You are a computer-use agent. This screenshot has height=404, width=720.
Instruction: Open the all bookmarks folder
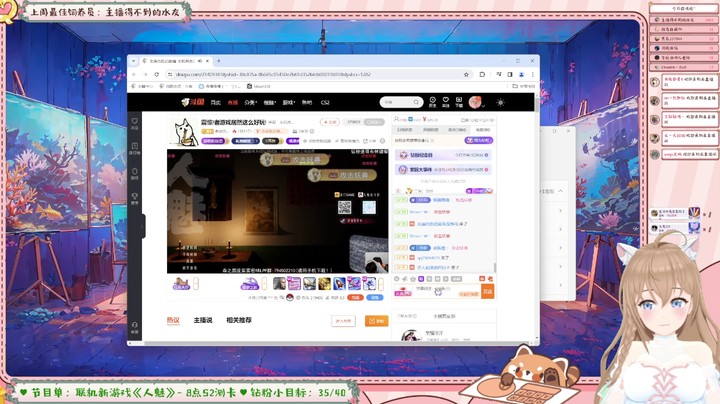click(x=523, y=86)
